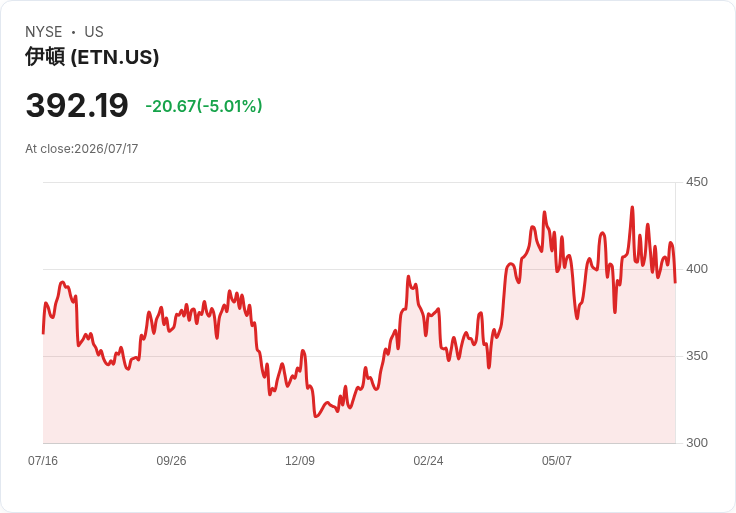This screenshot has height=513, width=736.
Task: Click the 伊頓 (ETN.US) stock title
Action: 92,57
